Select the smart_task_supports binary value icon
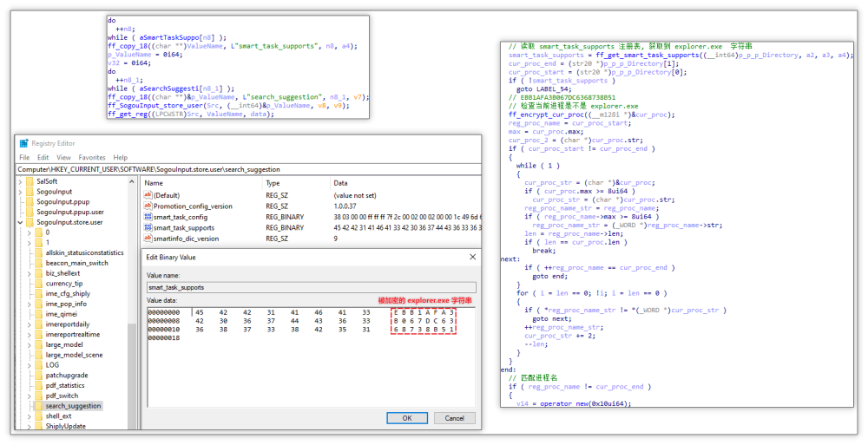The image size is (868, 445). coord(148,227)
